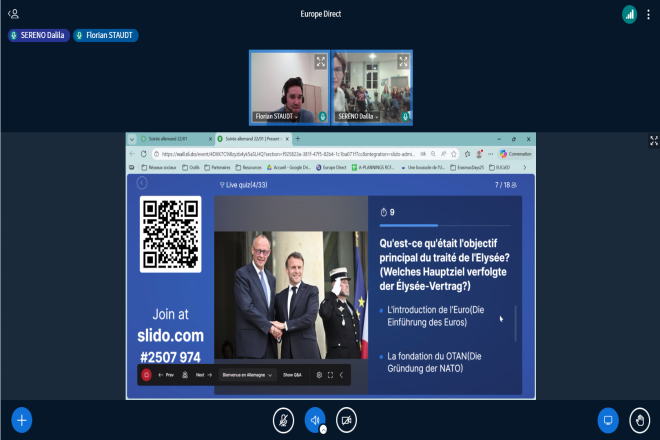This screenshot has width=660, height=440.
Task: Toggle the speaker audio button
Action: (x=314, y=419)
